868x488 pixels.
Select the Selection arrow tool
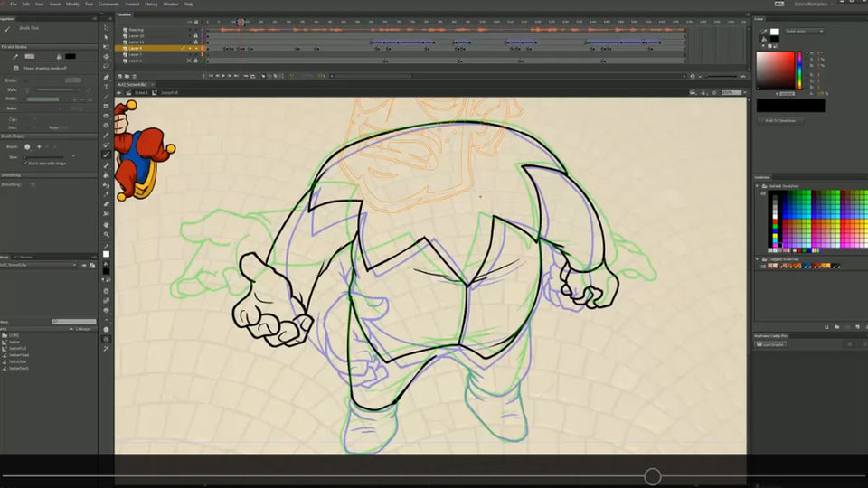(x=106, y=27)
